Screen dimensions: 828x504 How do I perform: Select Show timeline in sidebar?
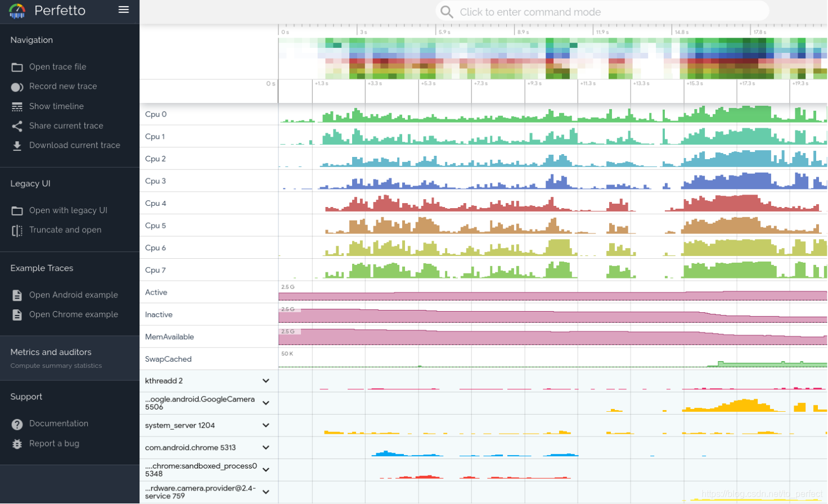[56, 106]
